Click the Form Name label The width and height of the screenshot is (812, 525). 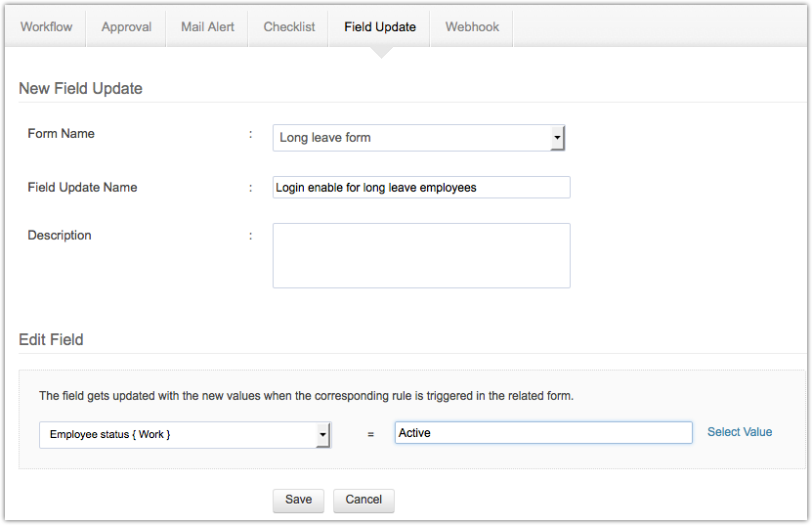62,134
